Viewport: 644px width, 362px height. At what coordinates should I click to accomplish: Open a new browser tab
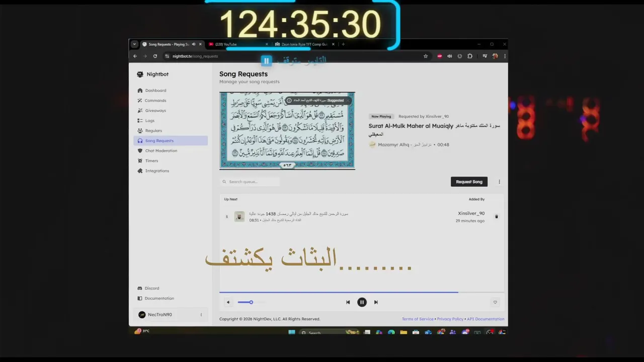tap(343, 44)
